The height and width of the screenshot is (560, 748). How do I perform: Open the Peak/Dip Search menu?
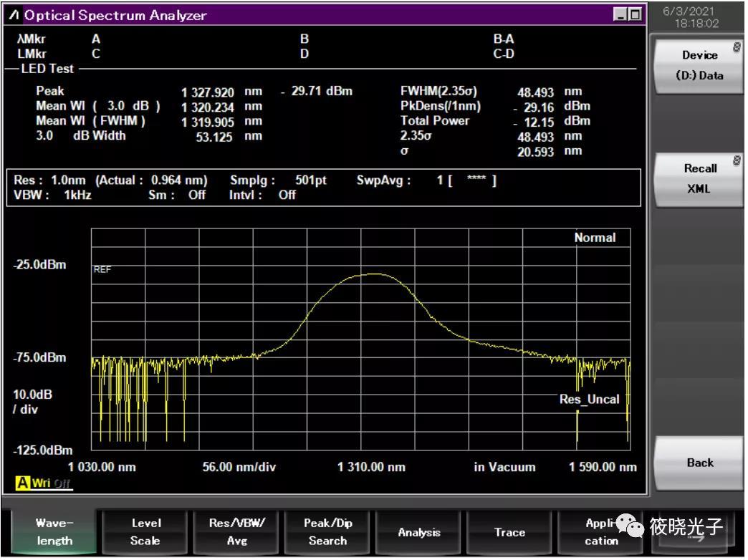327,532
